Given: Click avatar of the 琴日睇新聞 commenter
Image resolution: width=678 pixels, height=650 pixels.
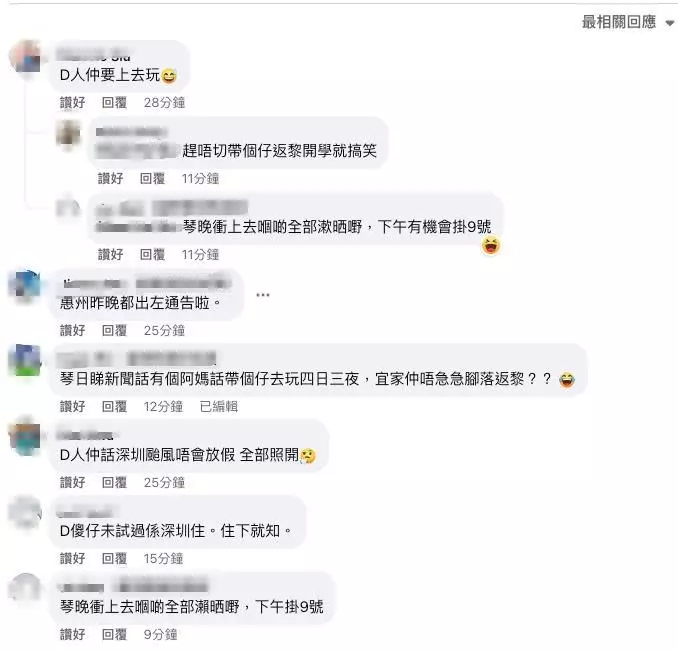Looking at the screenshot, I should tap(25, 360).
